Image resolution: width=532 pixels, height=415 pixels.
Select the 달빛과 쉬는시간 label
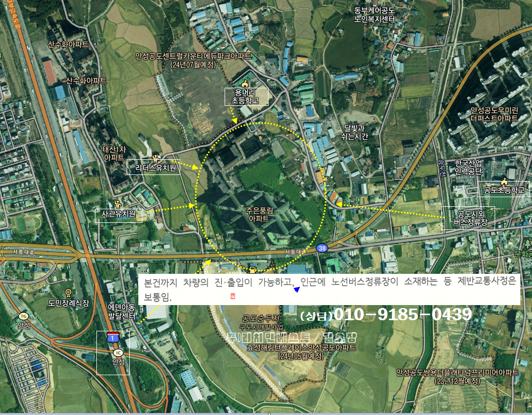(x=354, y=132)
